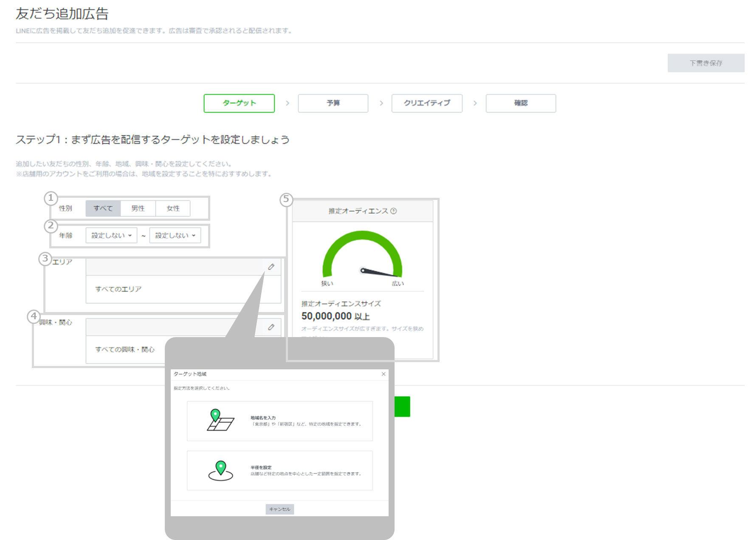756x540 pixels.
Task: Click the pencil edit icon for エリア
Action: click(271, 267)
